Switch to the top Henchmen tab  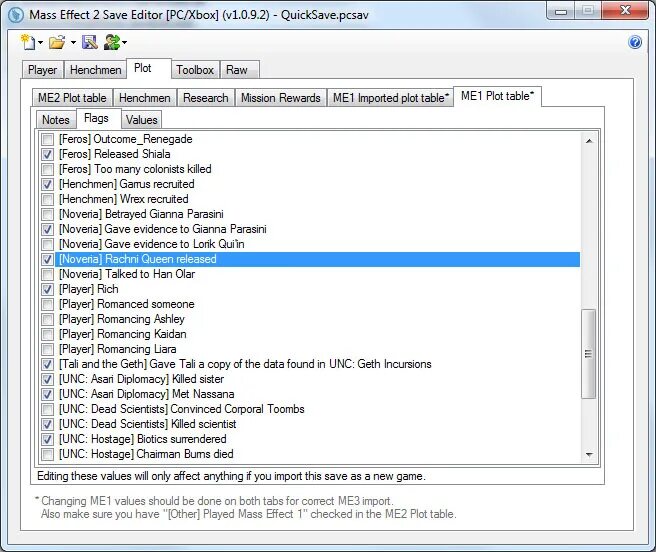click(x=95, y=70)
